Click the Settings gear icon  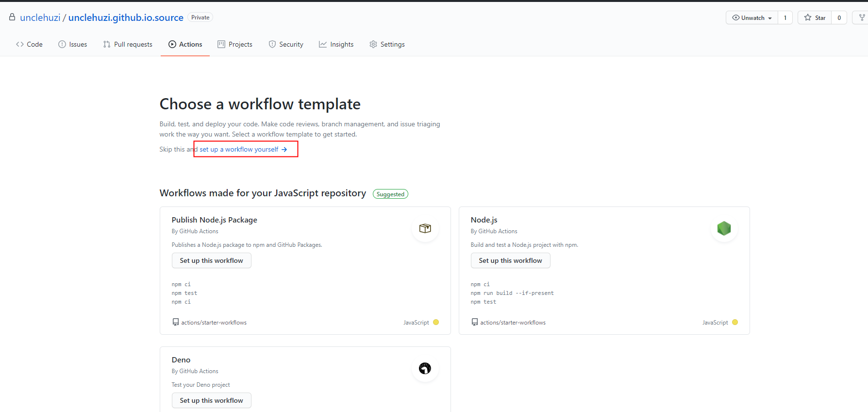[373, 44]
